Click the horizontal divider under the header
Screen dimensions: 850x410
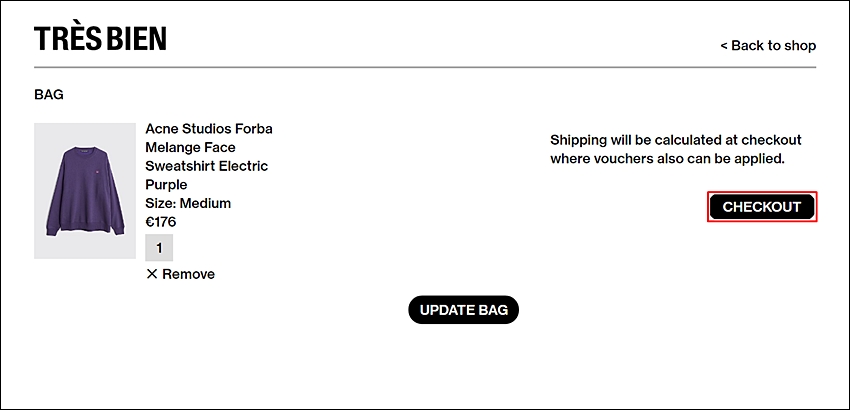pyautogui.click(x=425, y=68)
